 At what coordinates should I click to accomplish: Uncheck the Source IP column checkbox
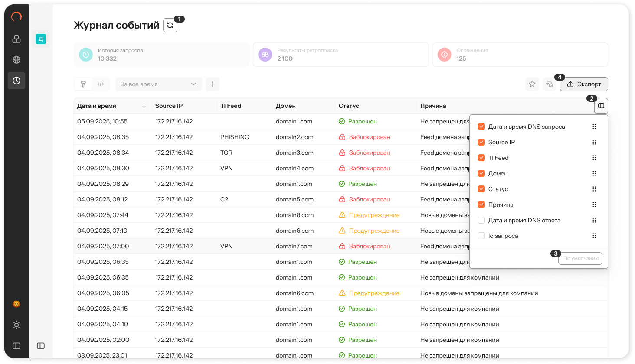(481, 142)
